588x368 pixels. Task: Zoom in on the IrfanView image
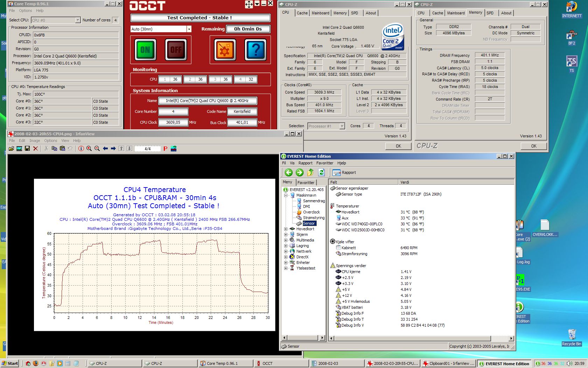(89, 149)
